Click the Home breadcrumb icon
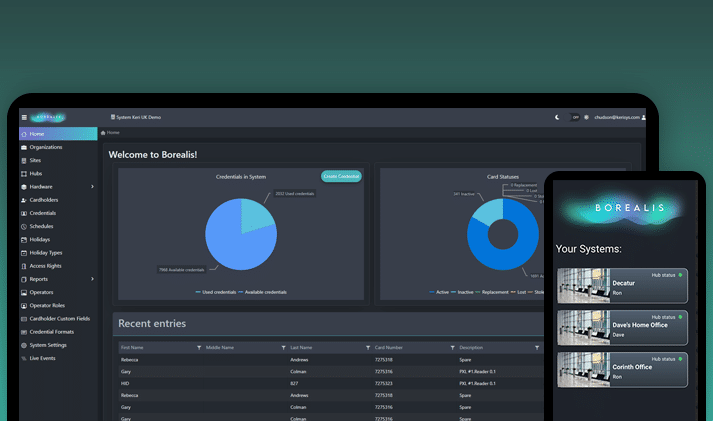The image size is (713, 421). 103,133
